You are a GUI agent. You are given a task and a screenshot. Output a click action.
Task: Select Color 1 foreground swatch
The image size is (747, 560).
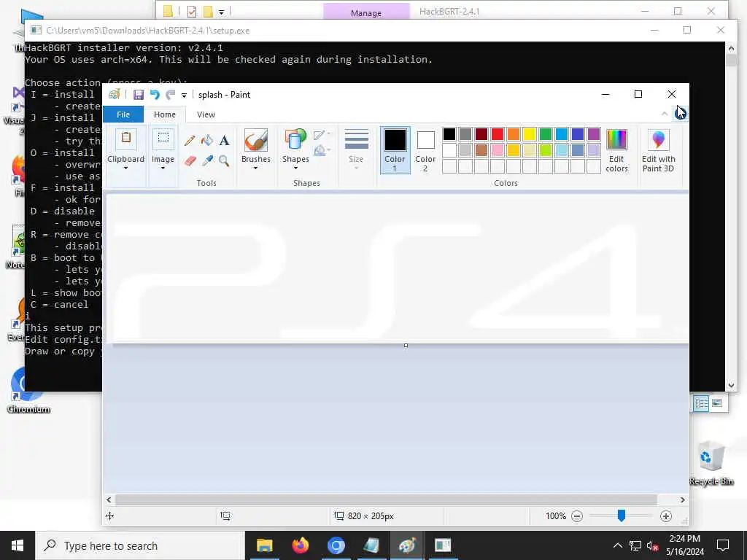coord(395,150)
